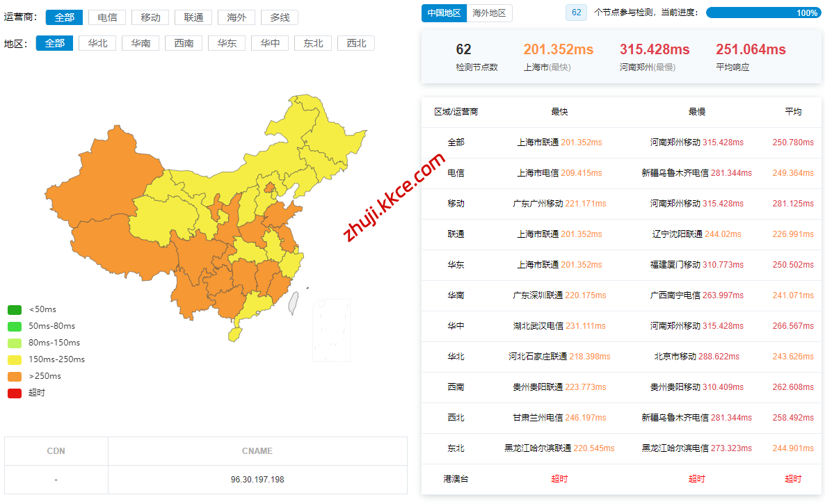825x504 pixels.
Task: Choose the 华北 region filter
Action: (x=97, y=43)
